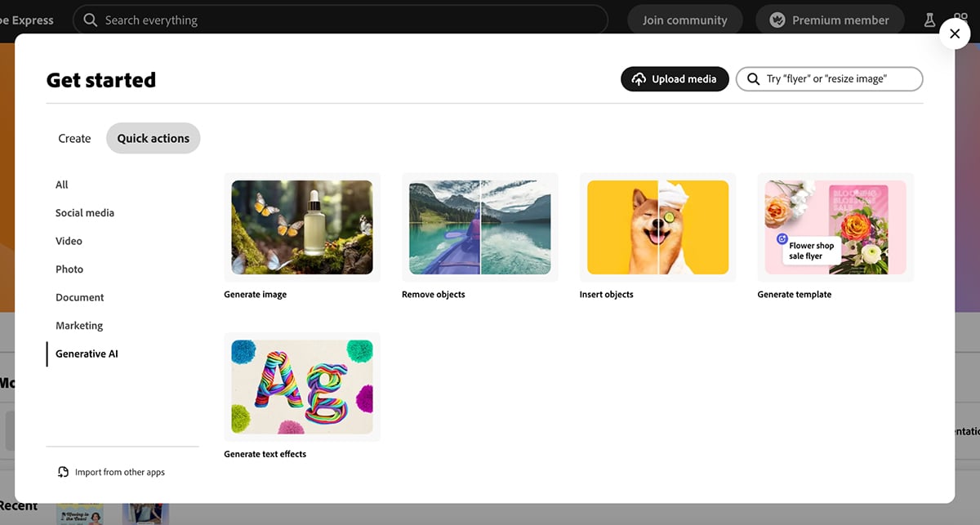The width and height of the screenshot is (980, 525).
Task: Click the Upload media cloud icon
Action: (639, 78)
